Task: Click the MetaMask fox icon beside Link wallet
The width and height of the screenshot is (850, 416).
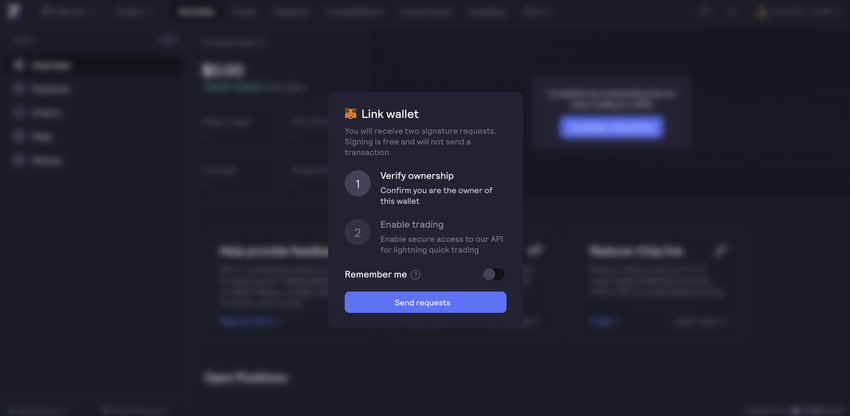Action: click(351, 113)
